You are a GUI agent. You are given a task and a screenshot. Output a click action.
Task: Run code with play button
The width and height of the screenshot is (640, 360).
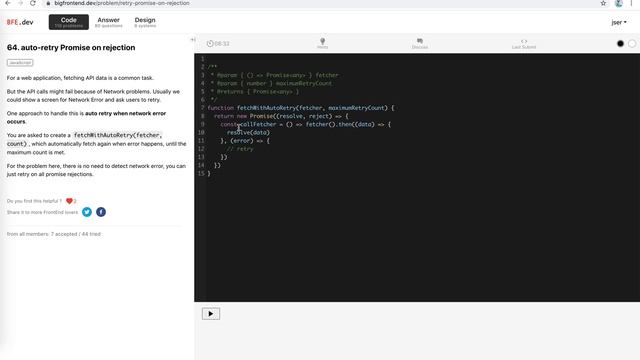(x=211, y=313)
